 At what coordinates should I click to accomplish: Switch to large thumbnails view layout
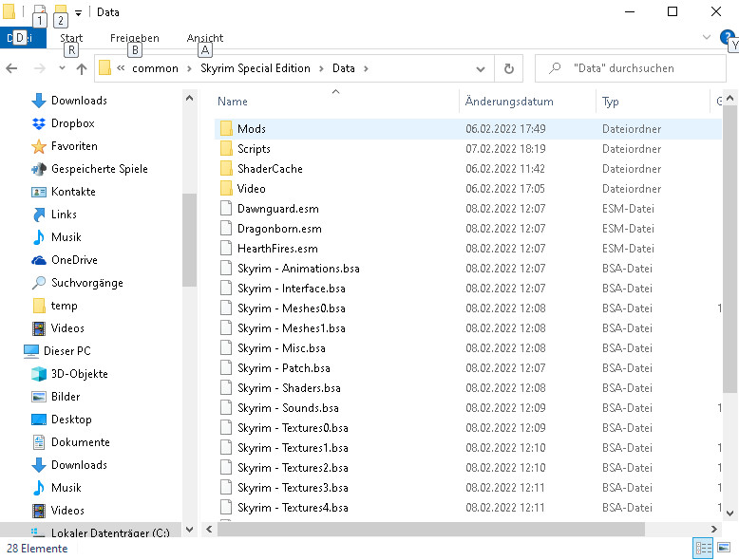pos(724,549)
